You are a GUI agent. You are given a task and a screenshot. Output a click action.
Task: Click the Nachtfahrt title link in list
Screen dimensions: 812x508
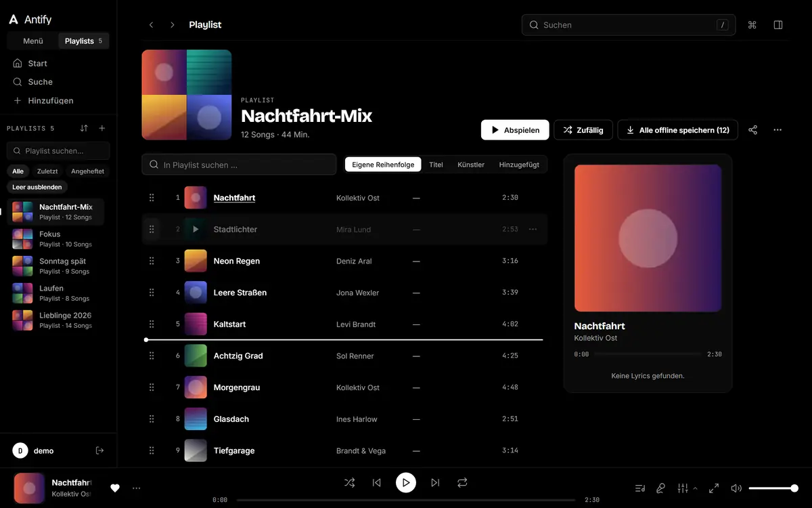(x=234, y=198)
